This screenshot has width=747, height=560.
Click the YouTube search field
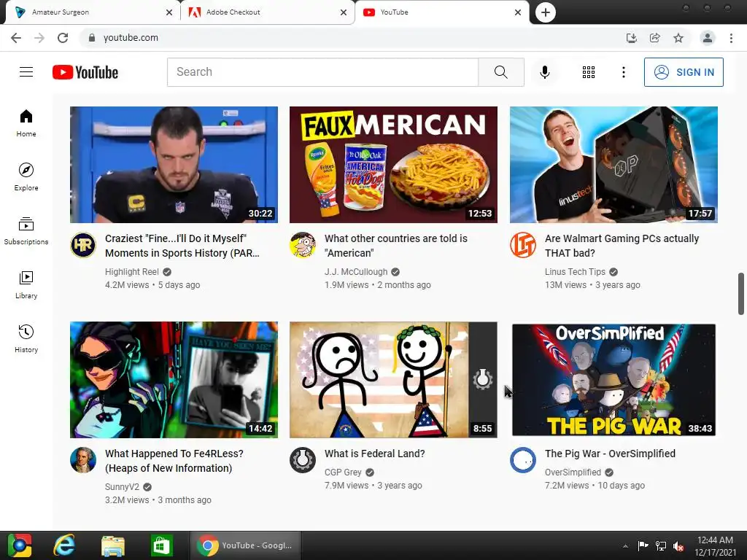tap(322, 72)
